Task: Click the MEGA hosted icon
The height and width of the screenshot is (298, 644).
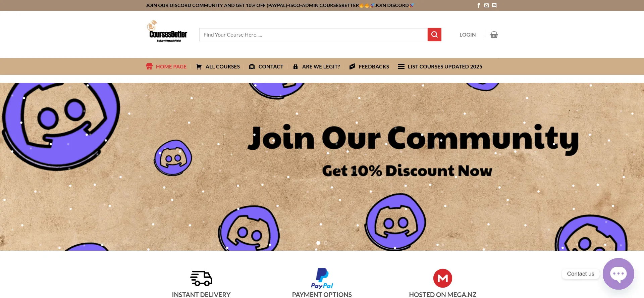Action: [443, 278]
